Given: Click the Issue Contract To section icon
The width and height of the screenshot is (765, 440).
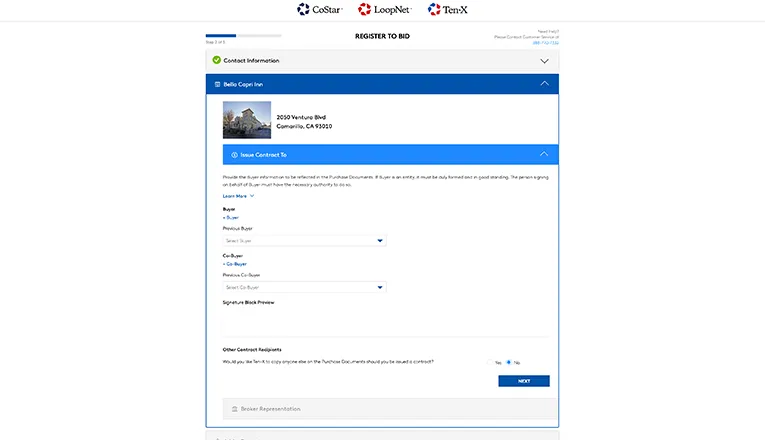Looking at the screenshot, I should 234,155.
